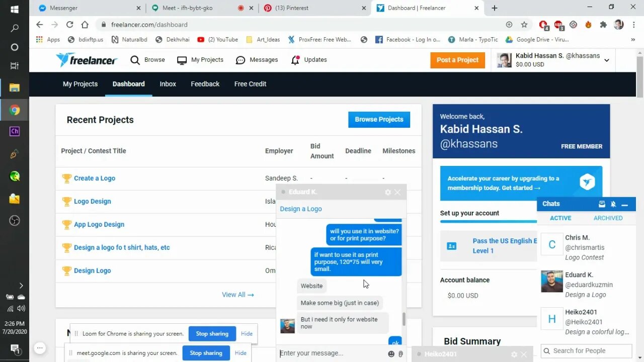Open the Updates bell icon
644x362 pixels.
tap(295, 60)
